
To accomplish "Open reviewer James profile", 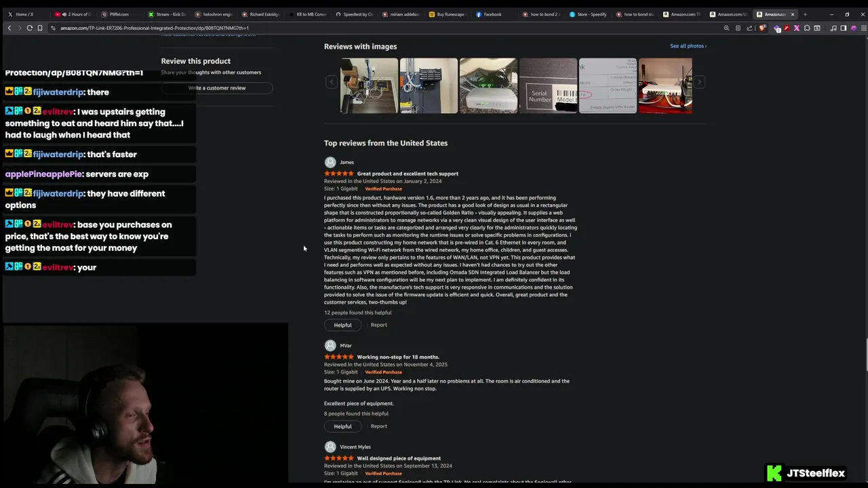I will click(x=347, y=162).
